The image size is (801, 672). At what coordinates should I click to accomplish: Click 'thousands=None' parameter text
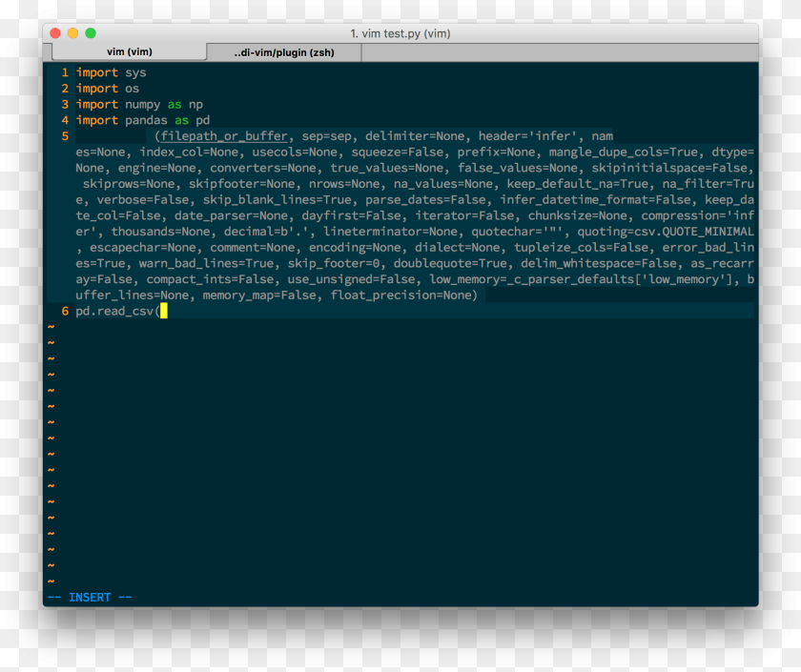(x=160, y=232)
